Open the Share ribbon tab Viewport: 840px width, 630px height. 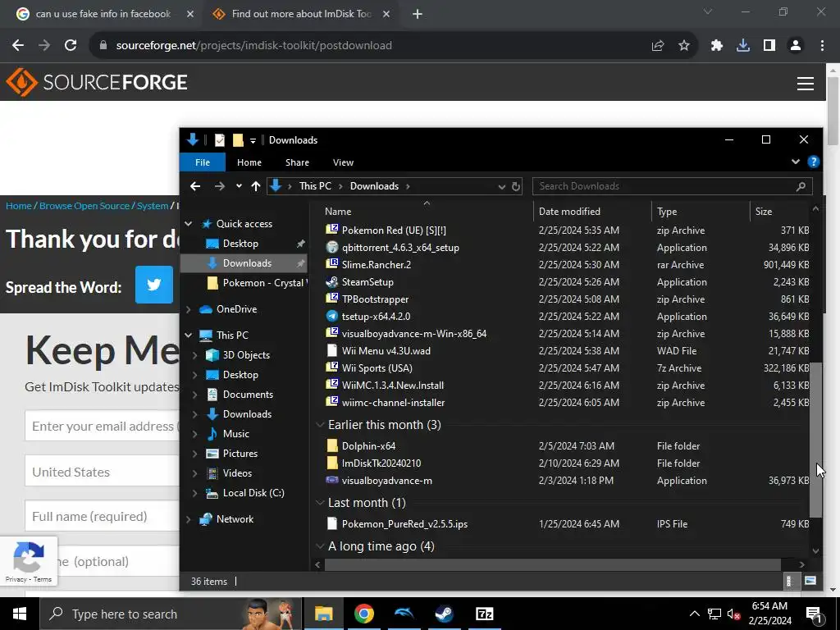point(297,162)
